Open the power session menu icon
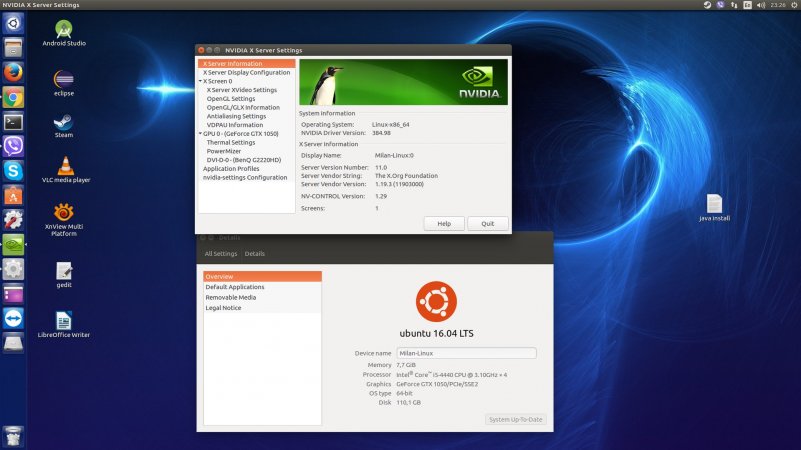 coord(794,5)
